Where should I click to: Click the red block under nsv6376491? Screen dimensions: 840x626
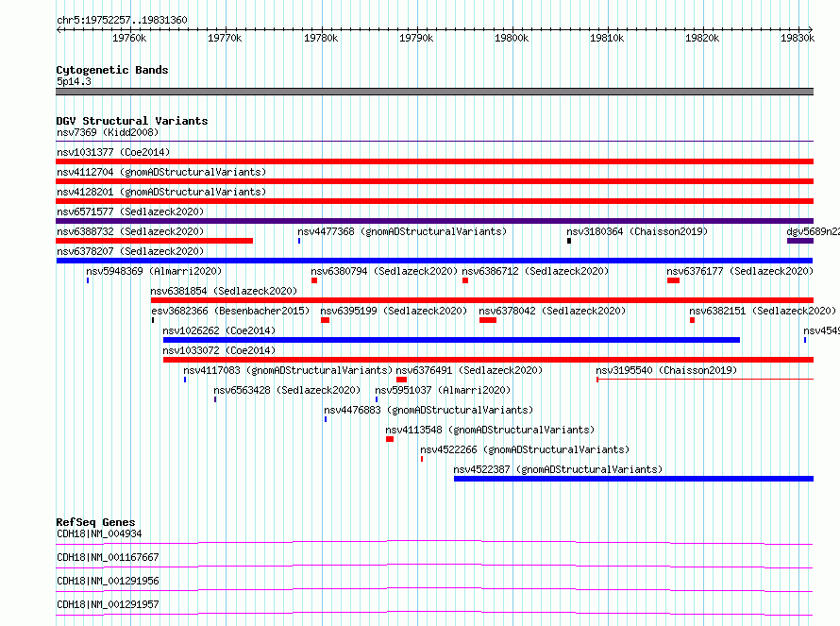tap(401, 380)
